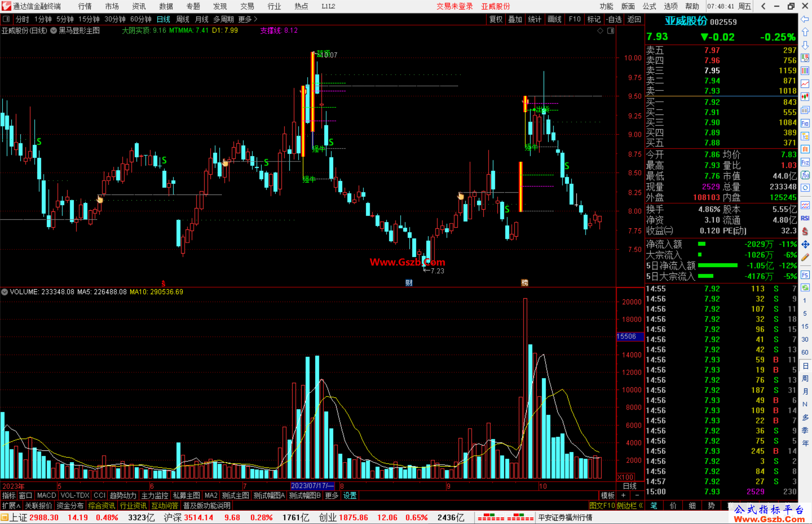Open the 交易 menu

(x=247, y=6)
